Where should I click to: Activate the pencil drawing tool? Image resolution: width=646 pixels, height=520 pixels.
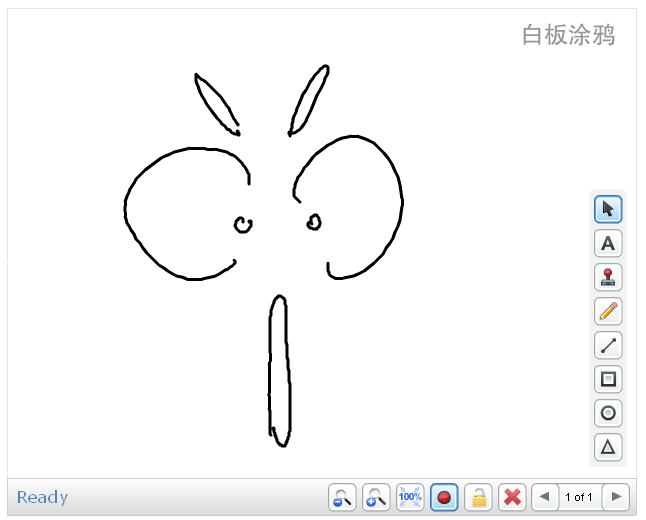(608, 311)
